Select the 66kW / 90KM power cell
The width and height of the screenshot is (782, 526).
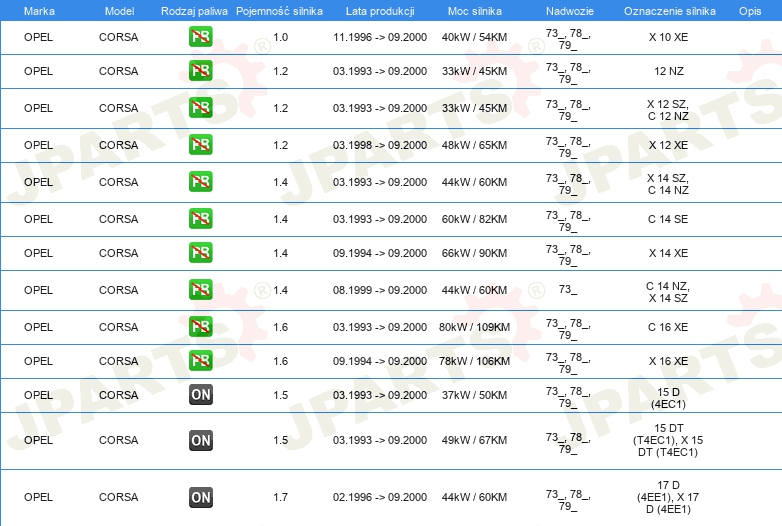474,253
